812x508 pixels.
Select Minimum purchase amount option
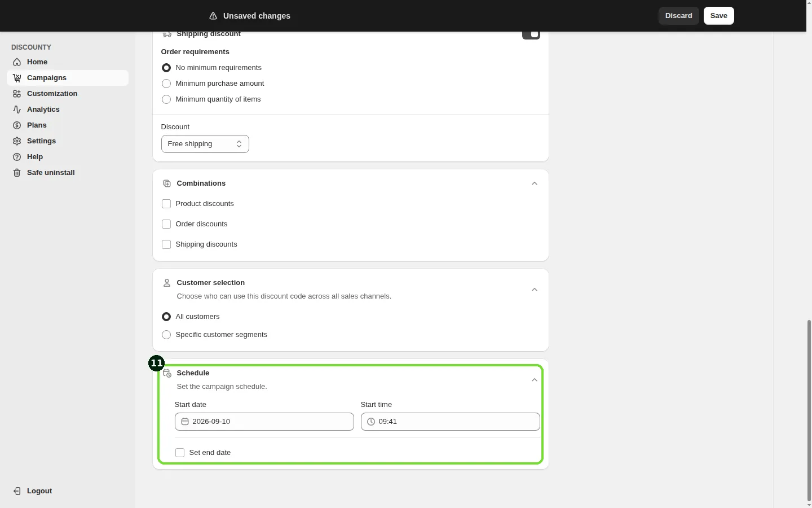(x=166, y=84)
